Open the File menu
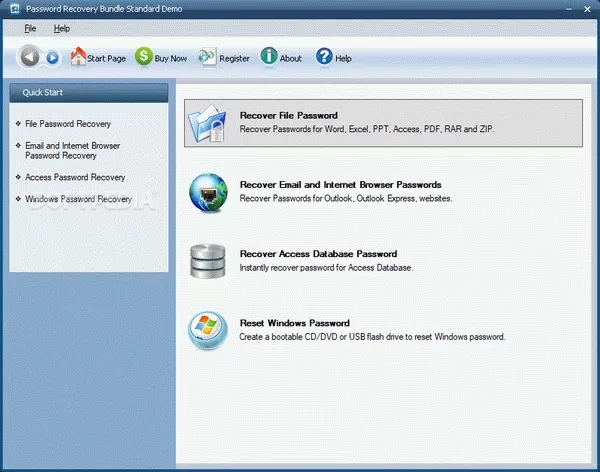The width and height of the screenshot is (600, 472). (30, 28)
